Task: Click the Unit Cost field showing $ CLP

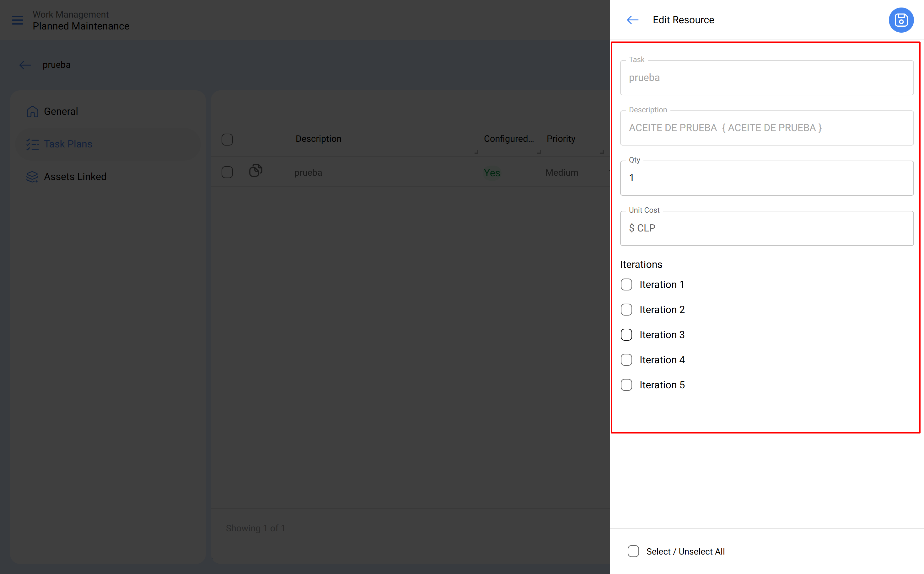Action: point(766,228)
